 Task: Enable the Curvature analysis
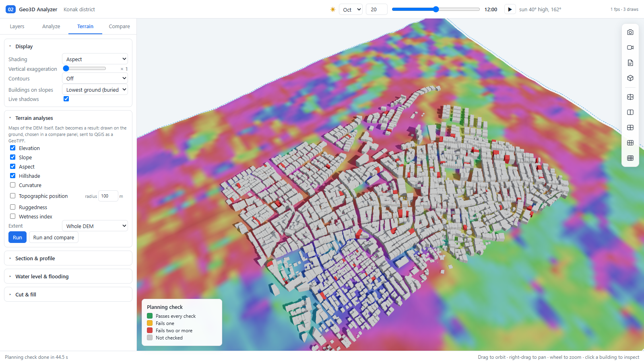tap(13, 185)
